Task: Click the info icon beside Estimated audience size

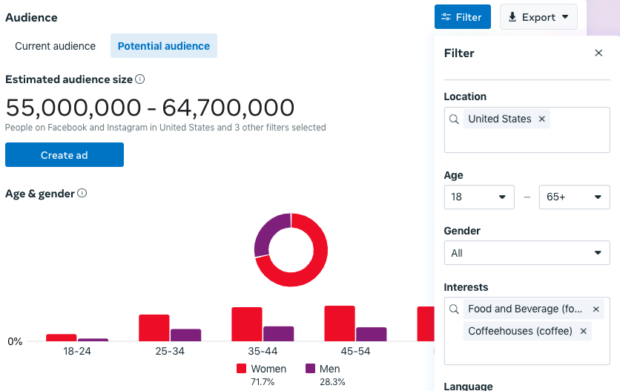Action: 140,79
